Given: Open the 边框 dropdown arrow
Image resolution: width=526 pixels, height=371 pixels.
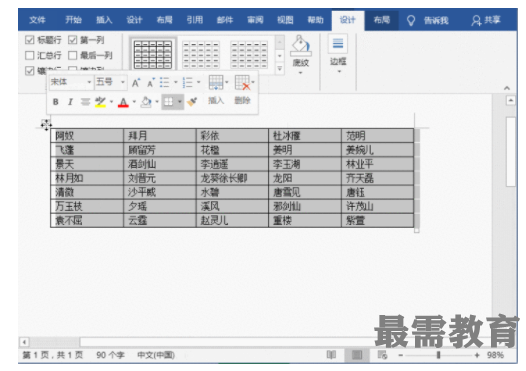Looking at the screenshot, I should coord(339,71).
